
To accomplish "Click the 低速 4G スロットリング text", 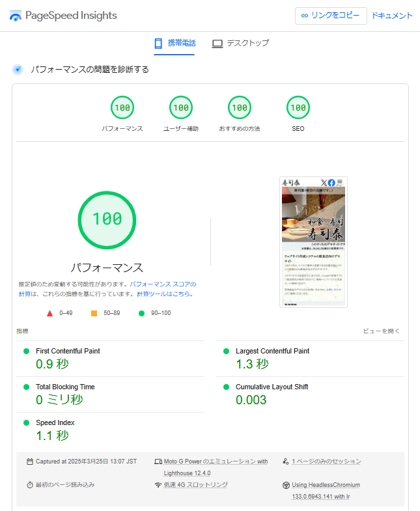I will [x=195, y=485].
